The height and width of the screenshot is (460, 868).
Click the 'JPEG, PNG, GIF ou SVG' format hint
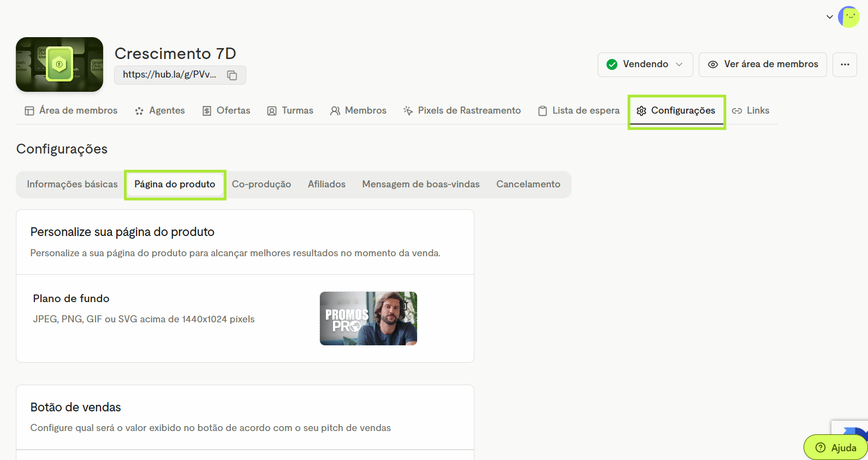pos(144,319)
